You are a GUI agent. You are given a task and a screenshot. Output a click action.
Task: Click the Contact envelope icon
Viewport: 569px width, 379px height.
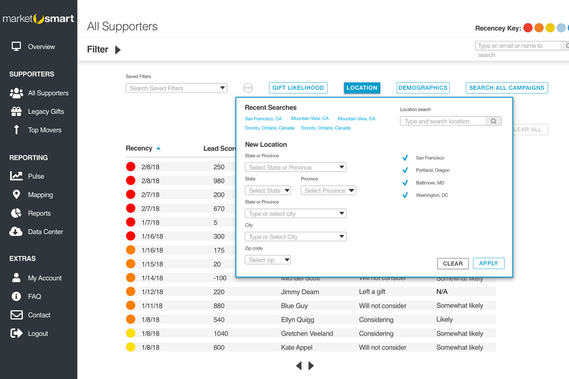click(16, 315)
